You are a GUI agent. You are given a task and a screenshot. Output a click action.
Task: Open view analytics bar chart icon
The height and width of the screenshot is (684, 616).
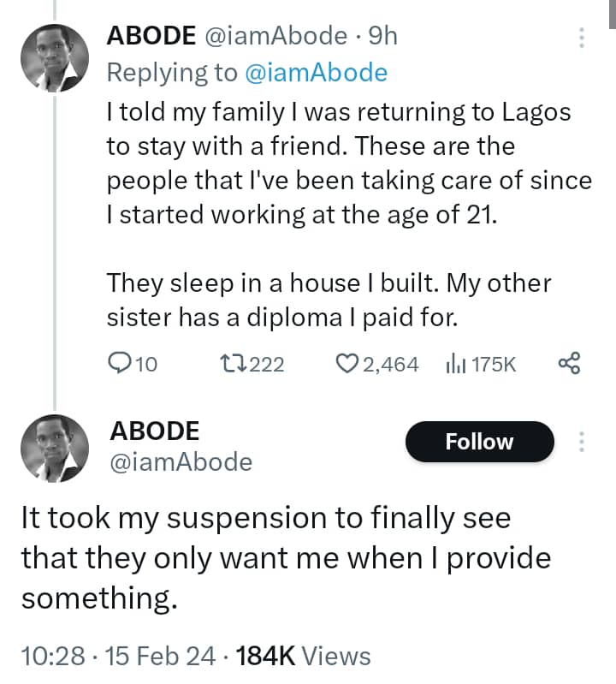click(453, 364)
